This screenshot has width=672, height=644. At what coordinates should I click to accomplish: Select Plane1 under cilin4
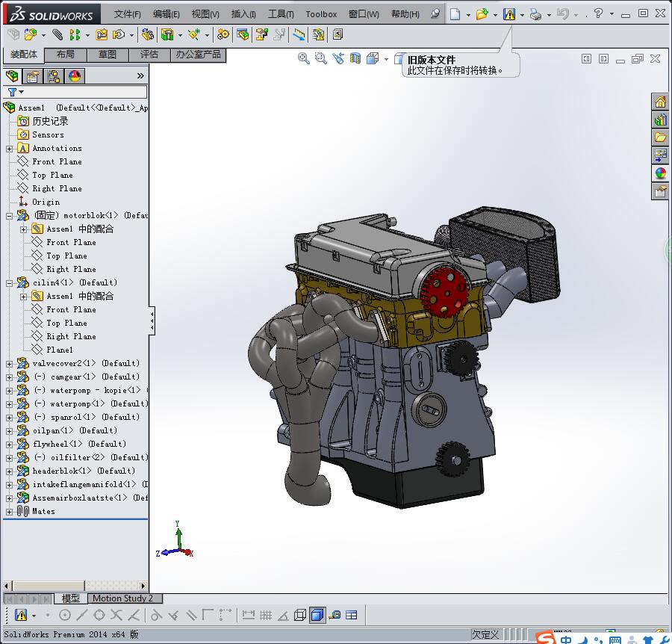coord(60,350)
